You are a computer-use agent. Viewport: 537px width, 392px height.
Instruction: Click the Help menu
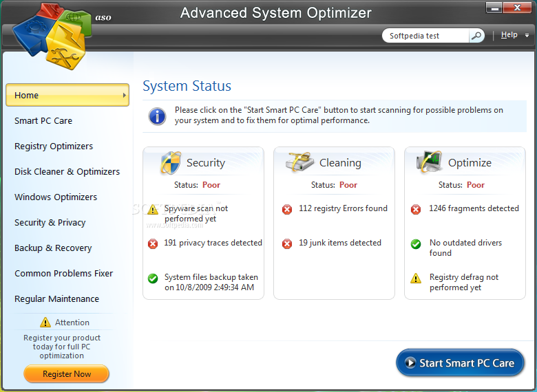pos(509,35)
